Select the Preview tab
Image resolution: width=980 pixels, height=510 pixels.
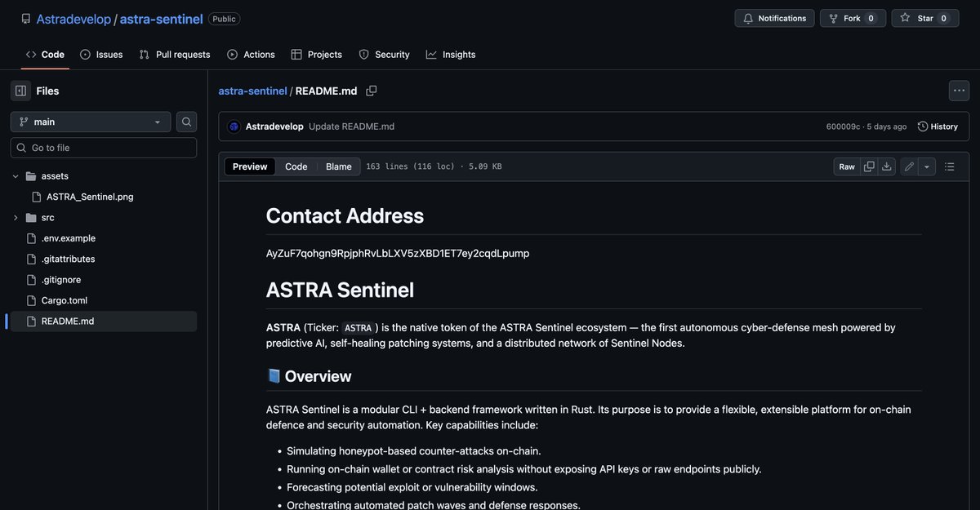[x=249, y=166]
